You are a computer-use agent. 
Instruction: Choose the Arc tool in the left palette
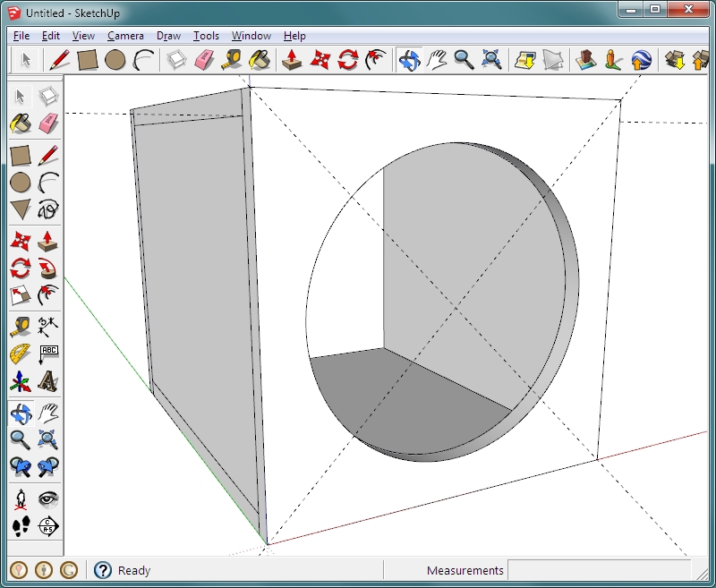tap(48, 183)
